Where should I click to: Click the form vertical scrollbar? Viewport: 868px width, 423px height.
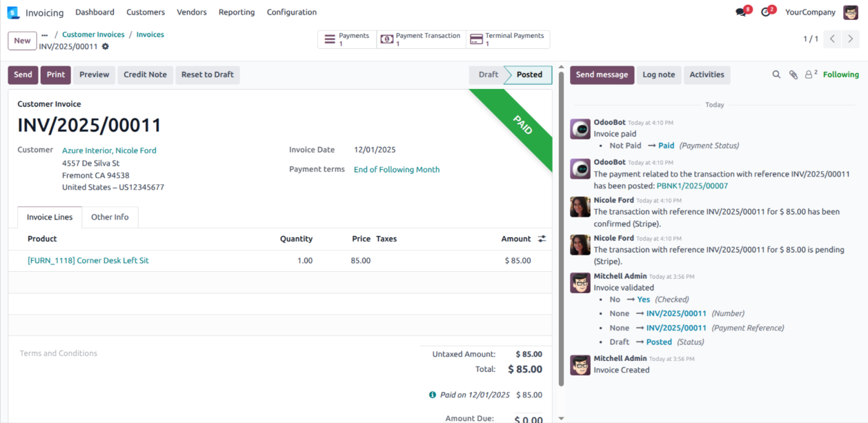[561, 228]
